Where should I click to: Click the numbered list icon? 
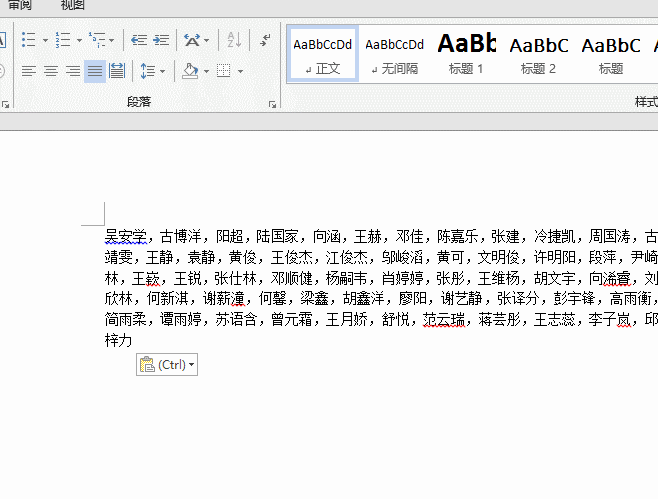(x=63, y=40)
